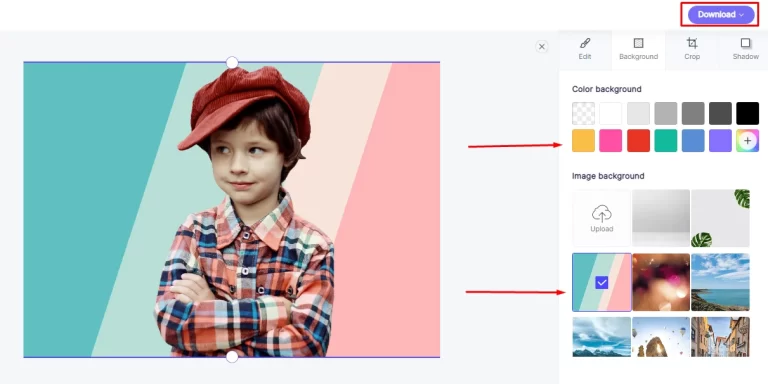Expand the Download dropdown button
The width and height of the screenshot is (768, 384).
pyautogui.click(x=720, y=15)
